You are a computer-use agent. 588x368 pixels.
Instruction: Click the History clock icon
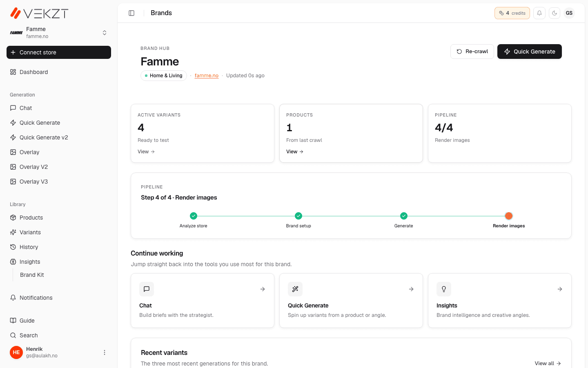tap(13, 247)
